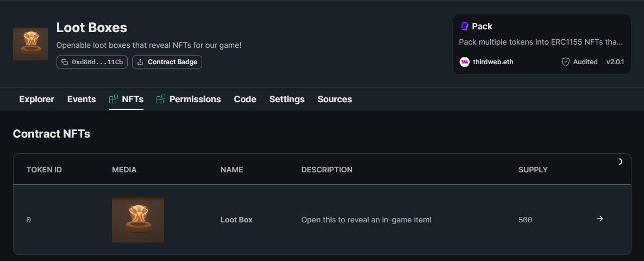Image resolution: width=644 pixels, height=261 pixels.
Task: Select the Permissions tab
Action: [x=195, y=99]
